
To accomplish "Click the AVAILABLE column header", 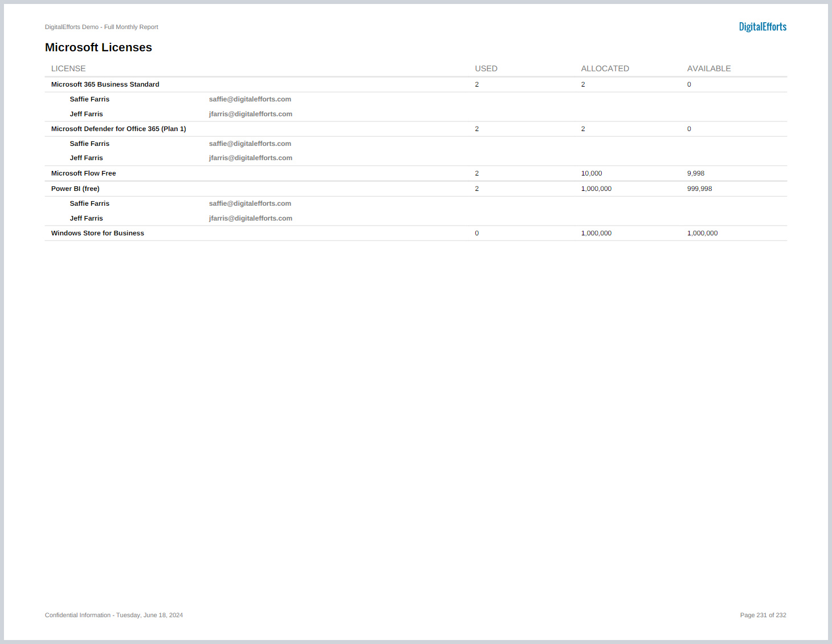I will click(x=709, y=68).
